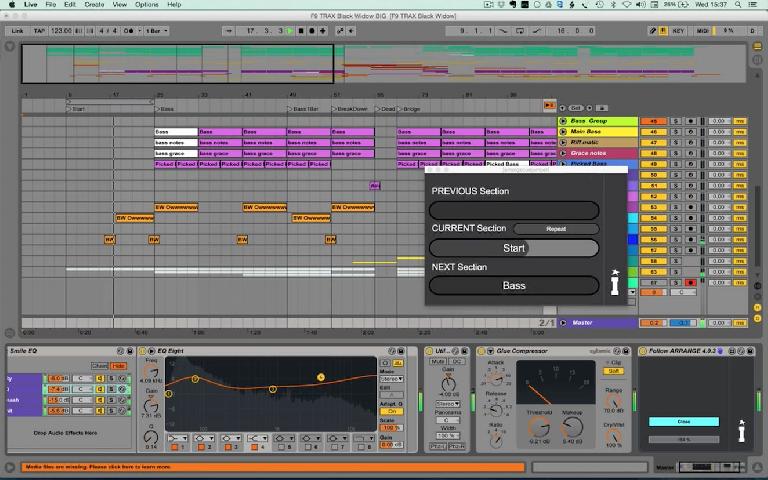Click the transport Stop button
This screenshot has width=768, height=480.
tap(301, 30)
